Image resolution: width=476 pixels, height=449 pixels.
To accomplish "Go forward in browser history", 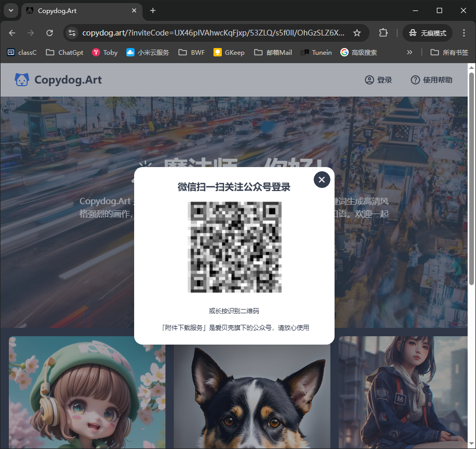I will pos(31,33).
